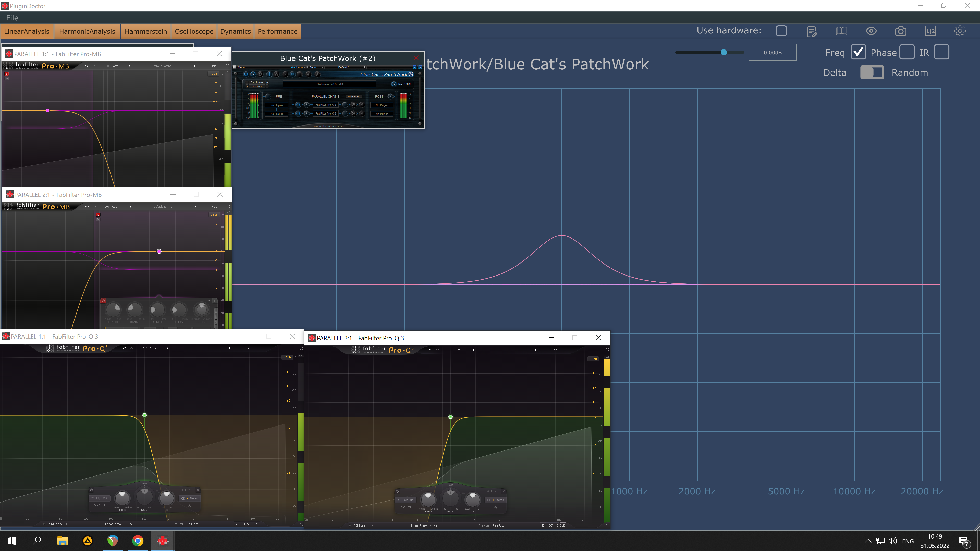Viewport: 980px width, 551px height.
Task: Uncheck the Freq checkbox
Action: tap(858, 52)
